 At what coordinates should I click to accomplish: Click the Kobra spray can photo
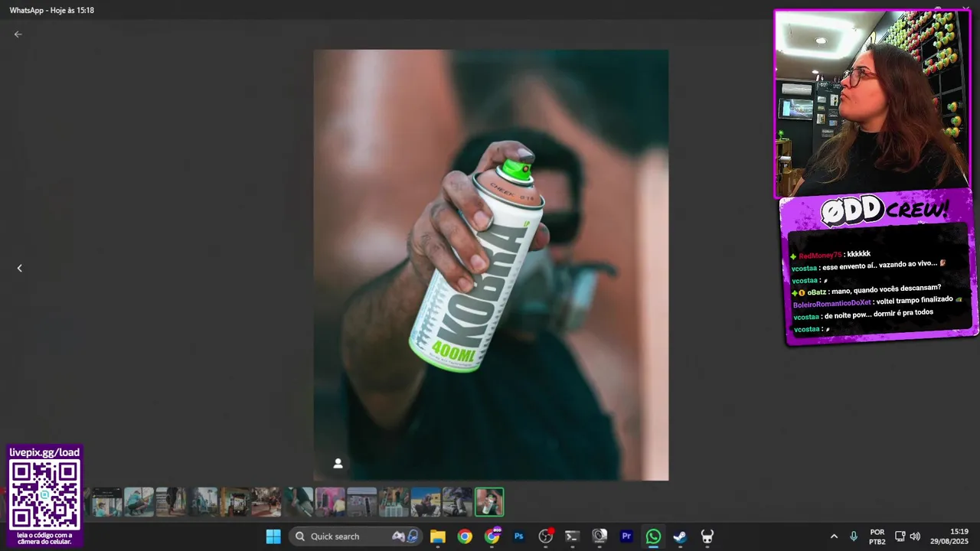click(491, 265)
